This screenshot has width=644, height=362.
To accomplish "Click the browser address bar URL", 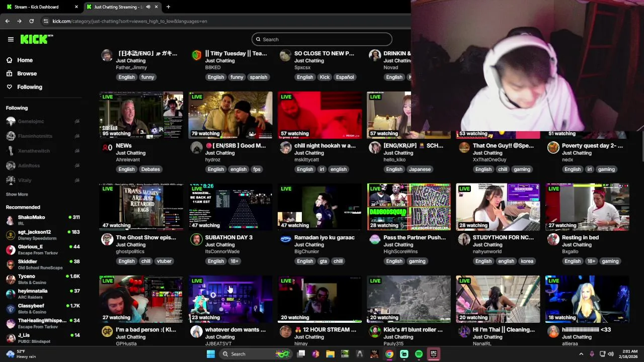I will (x=130, y=21).
